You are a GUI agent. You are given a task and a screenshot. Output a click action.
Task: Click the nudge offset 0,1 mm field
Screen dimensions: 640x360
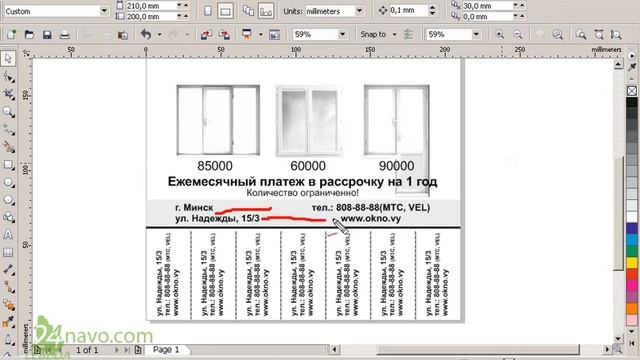click(x=409, y=11)
